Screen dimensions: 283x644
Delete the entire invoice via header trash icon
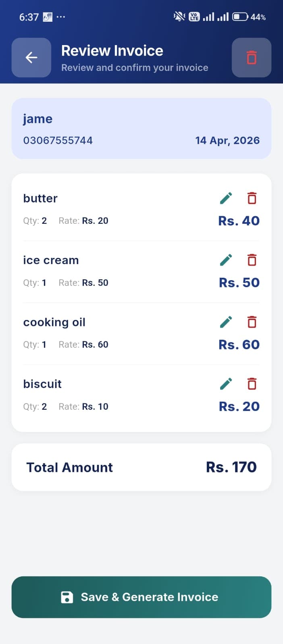(x=252, y=58)
